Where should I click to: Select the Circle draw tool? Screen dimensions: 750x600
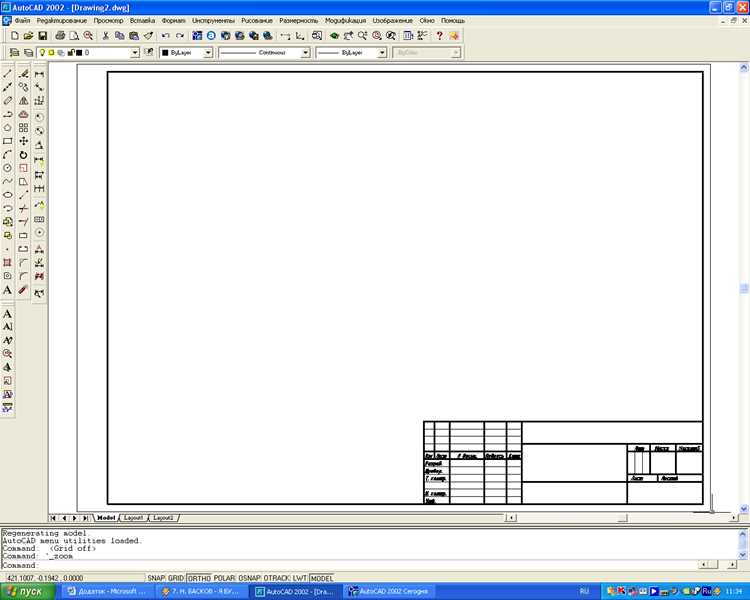pyautogui.click(x=8, y=168)
